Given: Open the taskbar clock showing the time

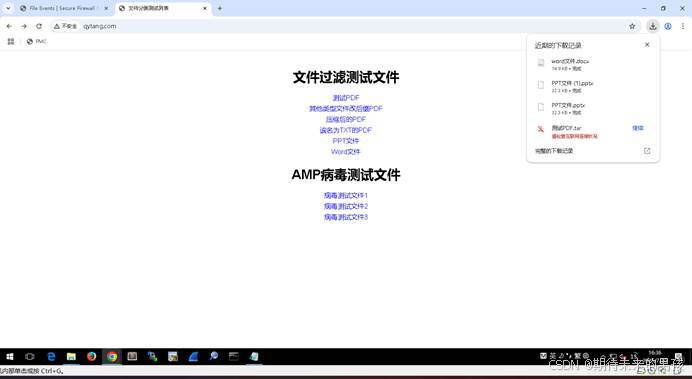Looking at the screenshot, I should point(655,356).
